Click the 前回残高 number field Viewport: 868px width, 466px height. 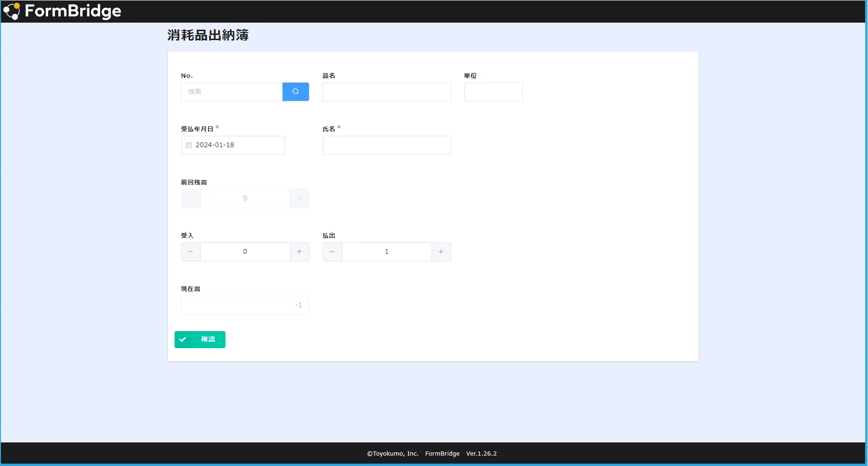245,199
